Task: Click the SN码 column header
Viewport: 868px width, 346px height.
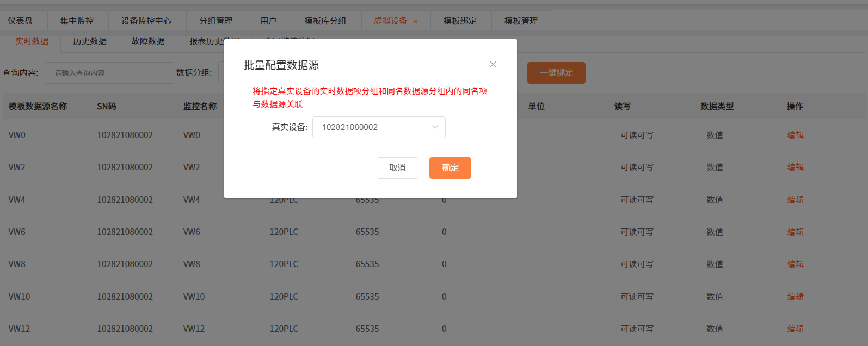Action: click(107, 106)
